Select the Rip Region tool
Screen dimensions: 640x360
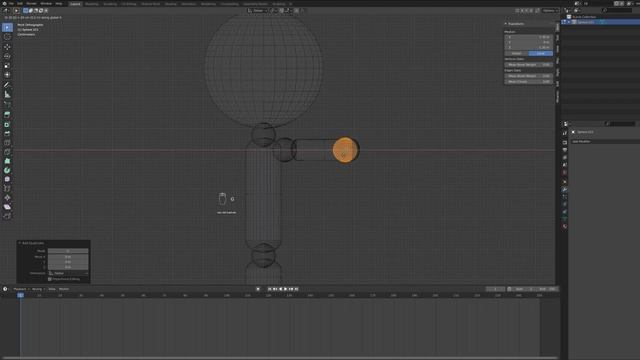[x=7, y=216]
